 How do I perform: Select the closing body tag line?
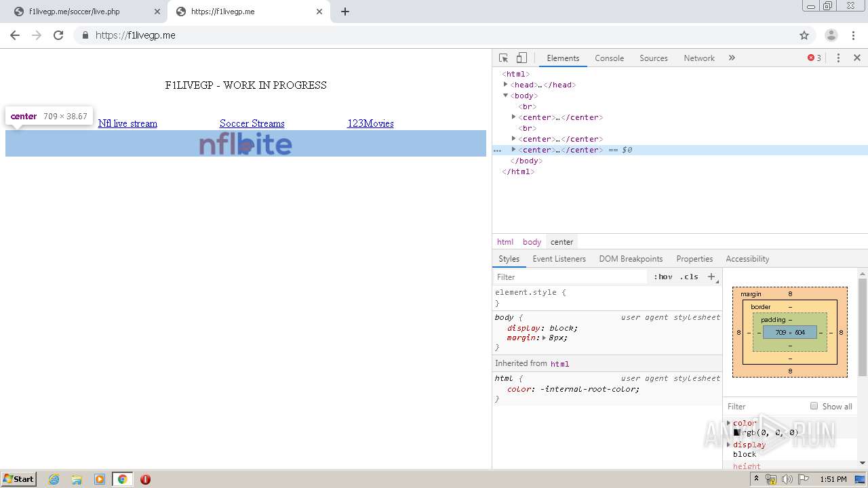click(x=526, y=161)
